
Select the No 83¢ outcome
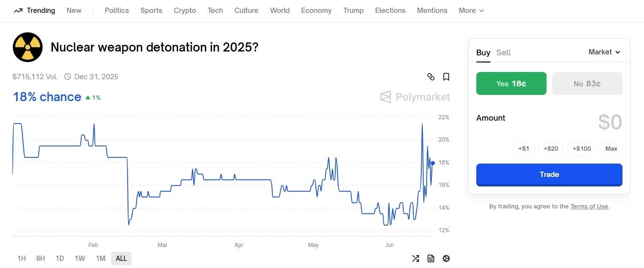(x=587, y=83)
